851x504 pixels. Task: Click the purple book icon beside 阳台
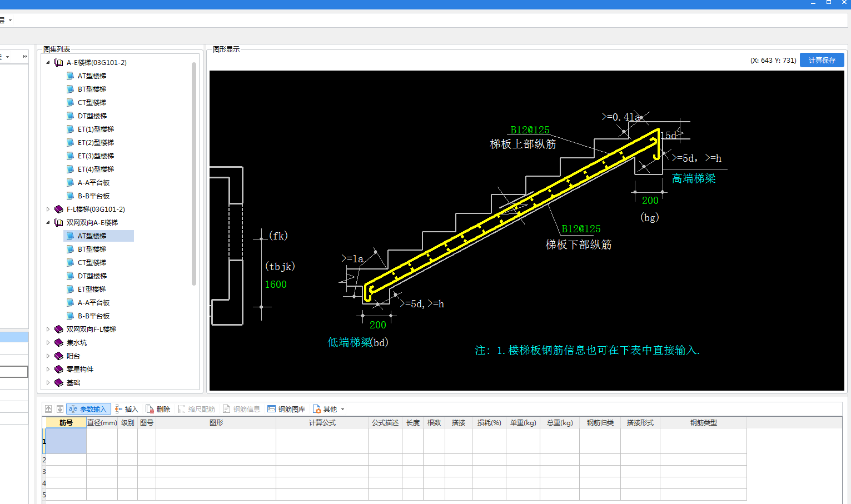pyautogui.click(x=59, y=356)
